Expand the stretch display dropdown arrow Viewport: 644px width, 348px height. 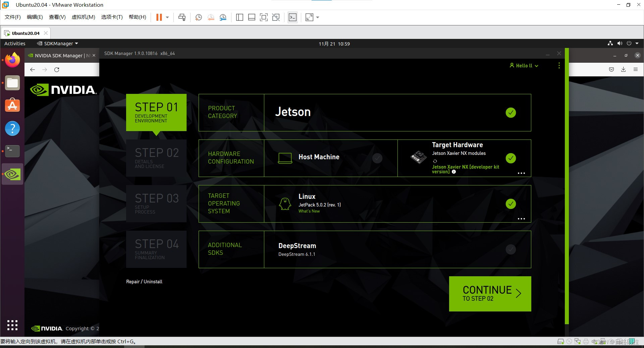pos(318,17)
